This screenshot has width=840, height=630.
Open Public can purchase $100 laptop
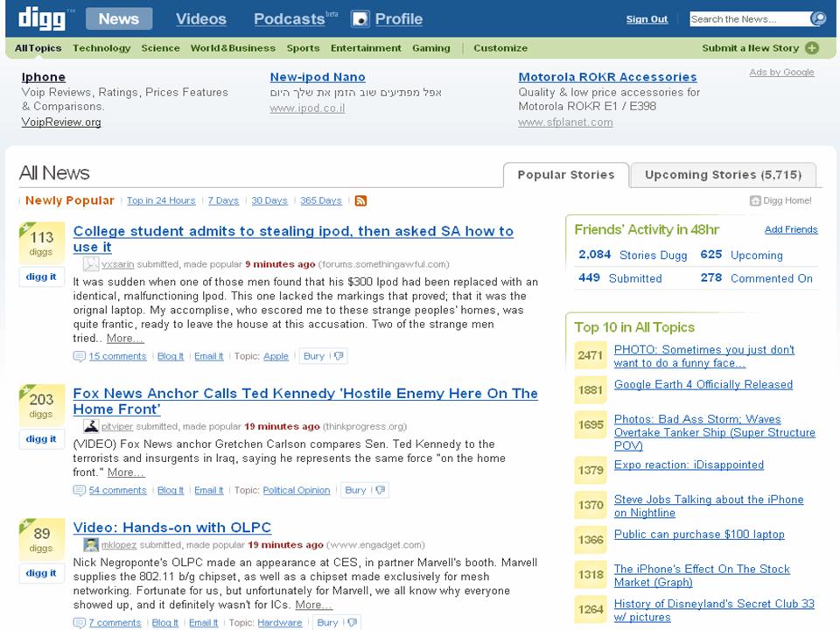coord(699,535)
